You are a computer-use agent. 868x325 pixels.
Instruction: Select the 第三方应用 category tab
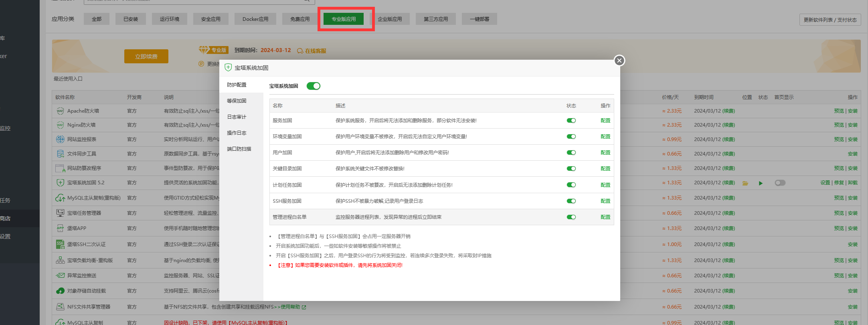pos(436,19)
